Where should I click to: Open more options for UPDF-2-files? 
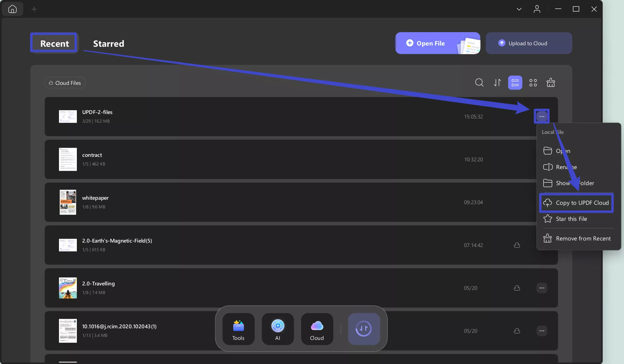541,116
